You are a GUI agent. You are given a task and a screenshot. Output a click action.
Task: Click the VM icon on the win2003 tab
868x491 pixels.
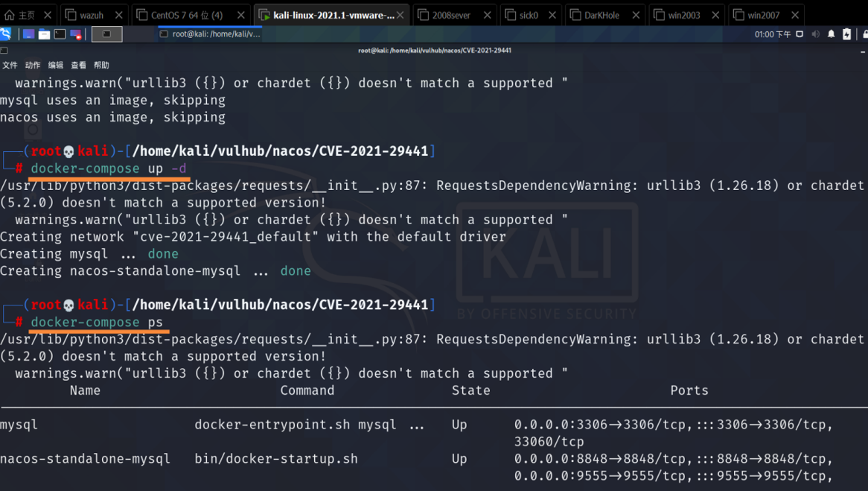click(659, 15)
